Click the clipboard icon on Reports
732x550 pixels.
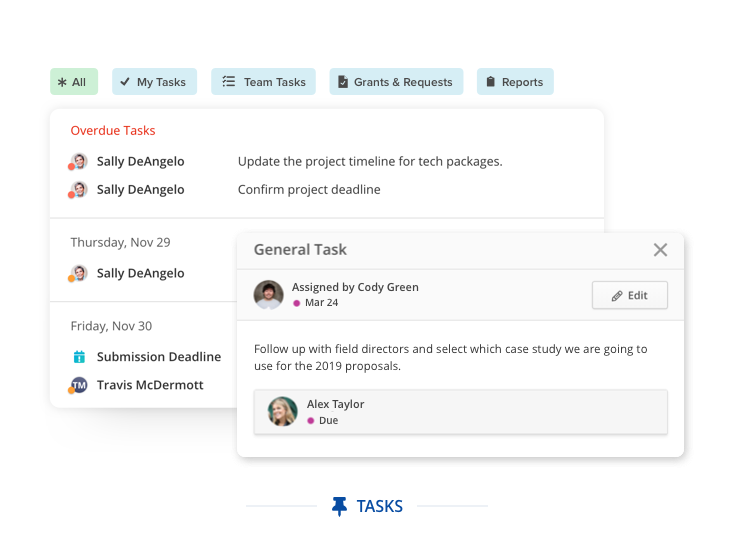click(490, 81)
